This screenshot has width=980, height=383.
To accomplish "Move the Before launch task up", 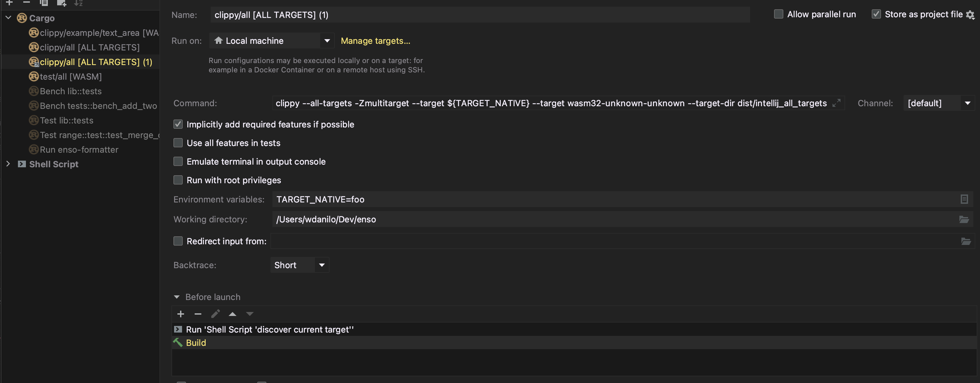I will (233, 314).
